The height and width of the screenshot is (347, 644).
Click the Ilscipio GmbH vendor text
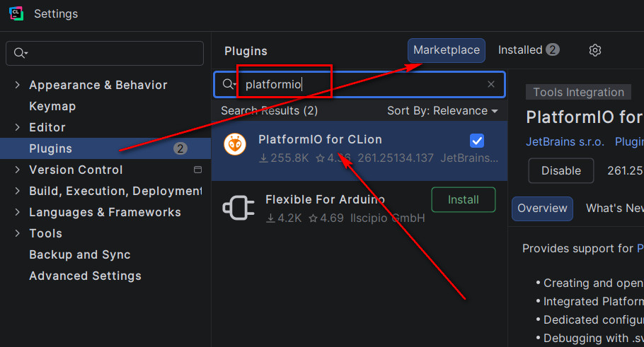pyautogui.click(x=388, y=218)
